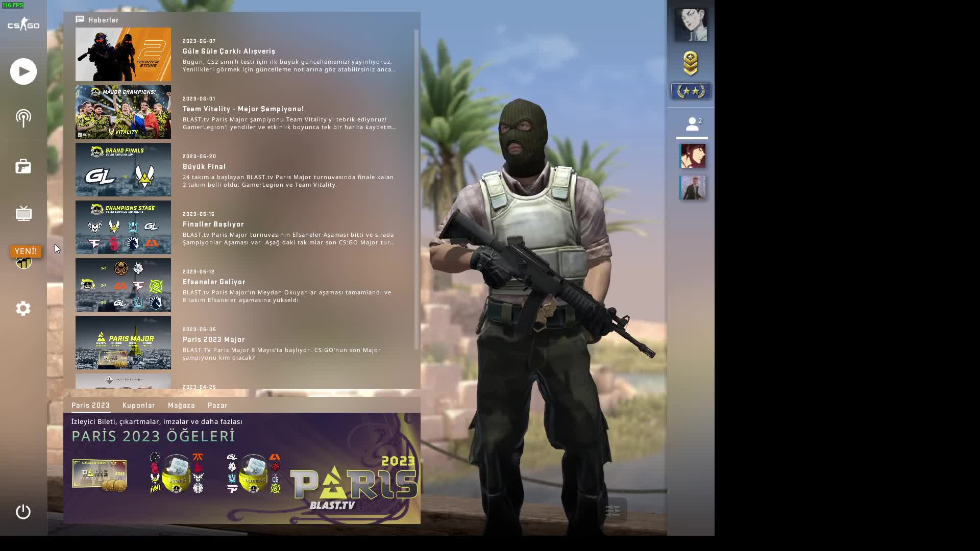The image size is (980, 551).
Task: Open 'Güle Güle Çarklı Alışveriş' news headline
Action: coord(229,51)
